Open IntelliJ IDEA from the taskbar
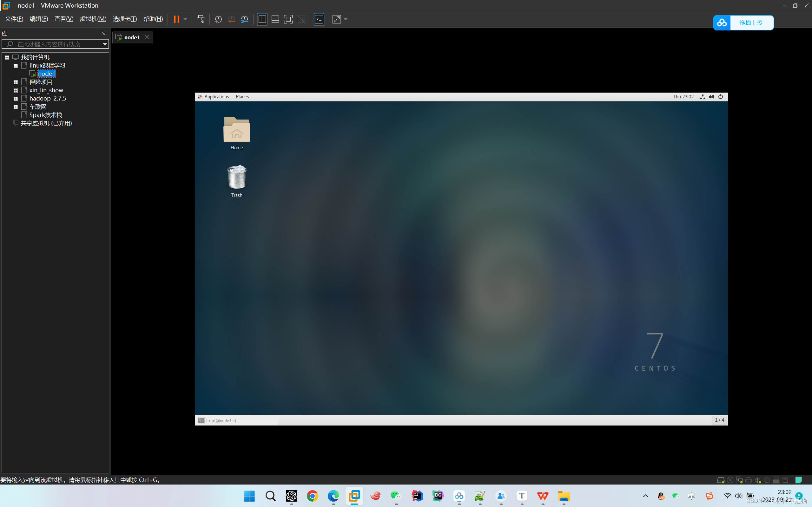The height and width of the screenshot is (507, 812). [x=417, y=496]
